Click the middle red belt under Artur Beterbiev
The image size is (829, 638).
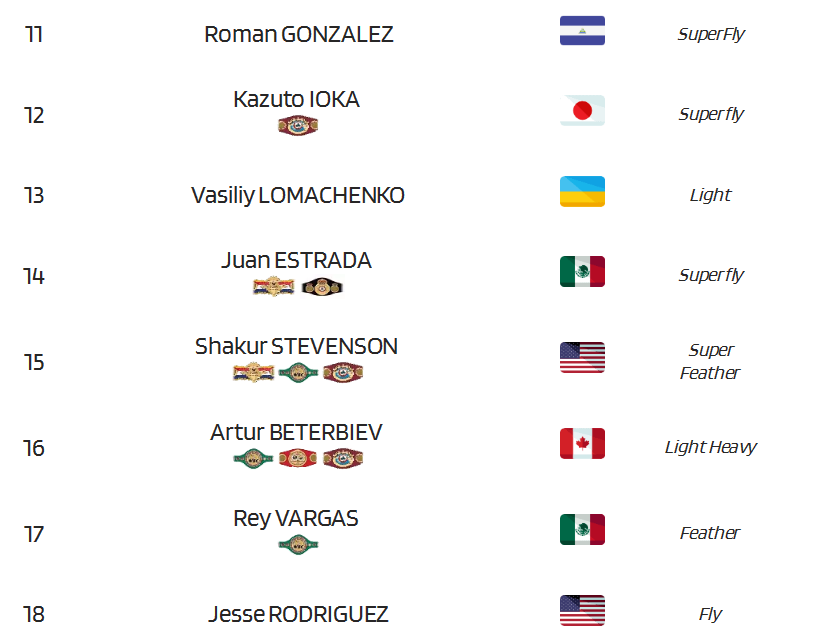point(298,458)
